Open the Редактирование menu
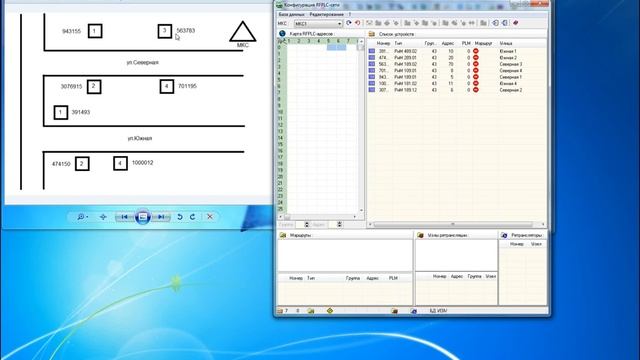Screen dimensions: 640x360 point(327,14)
